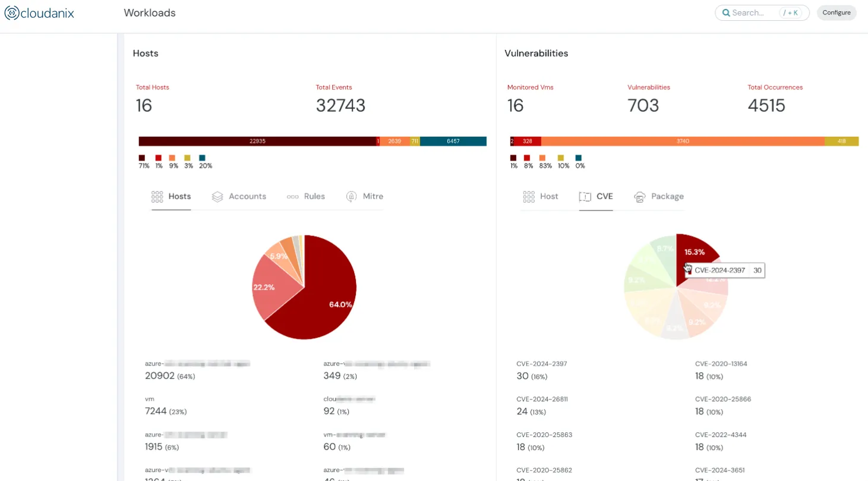Screen dimensions: 868x481
Task: Open the Mitre tab
Action: point(372,196)
